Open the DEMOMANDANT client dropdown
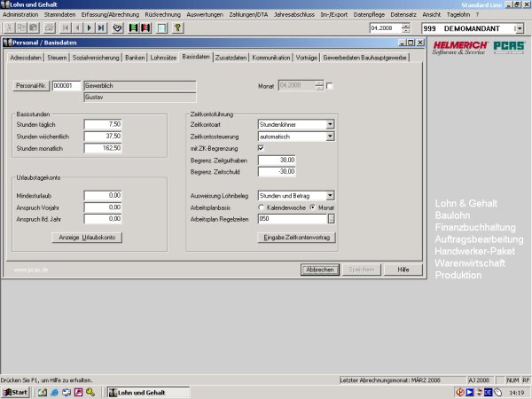532x399 pixels. point(520,28)
